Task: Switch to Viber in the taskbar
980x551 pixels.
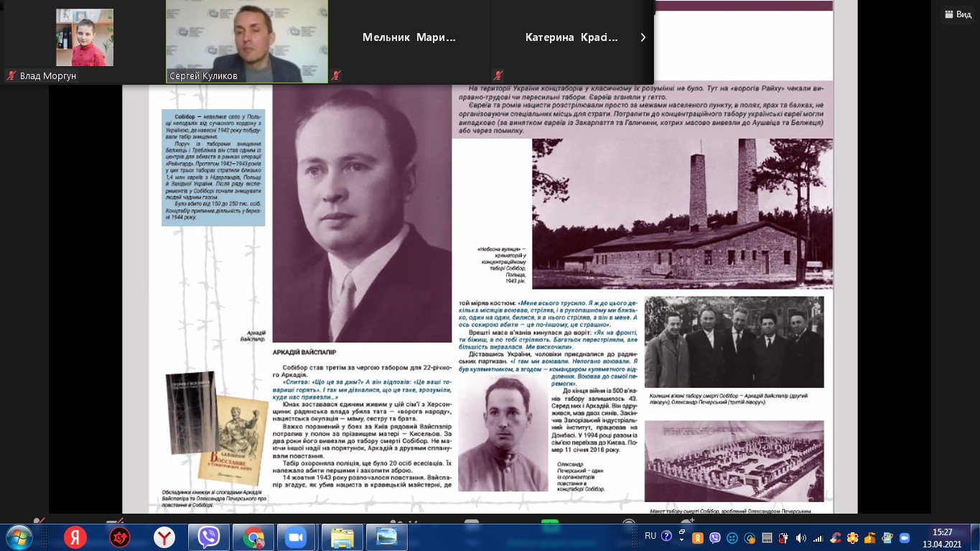Action: (209, 537)
